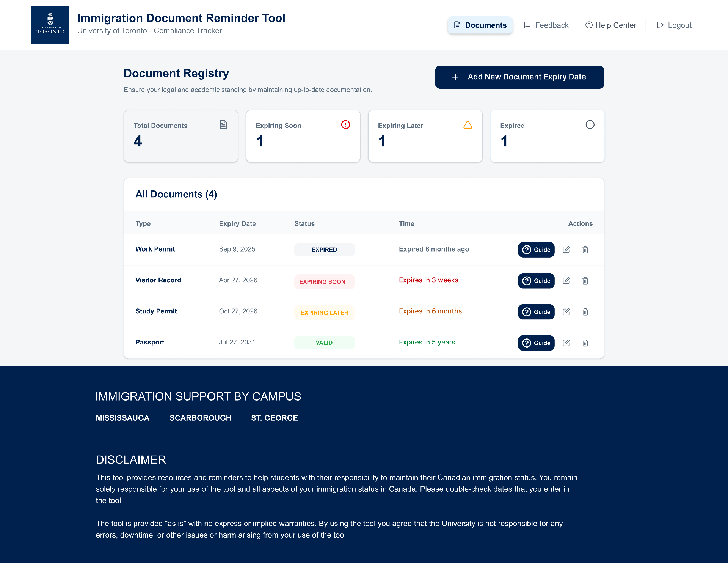728x563 pixels.
Task: Open Guide for Study Permit
Action: click(x=536, y=312)
